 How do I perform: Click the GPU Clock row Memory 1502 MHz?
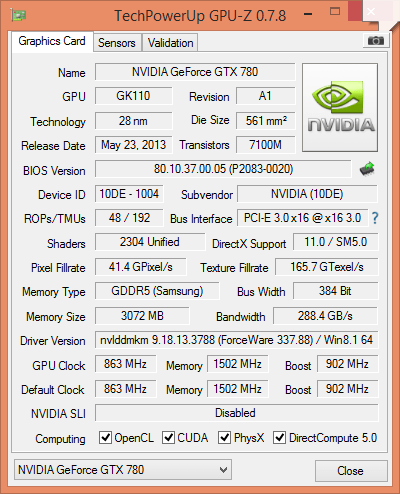(x=238, y=364)
